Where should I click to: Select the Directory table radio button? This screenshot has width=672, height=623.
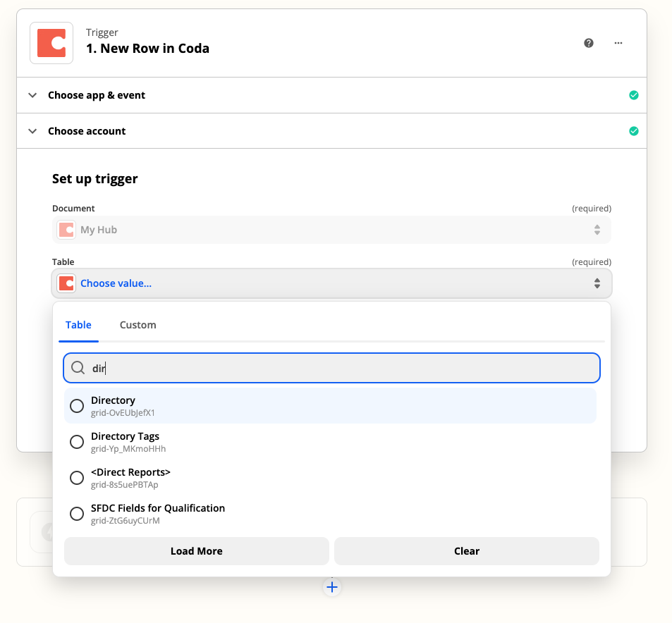click(77, 406)
